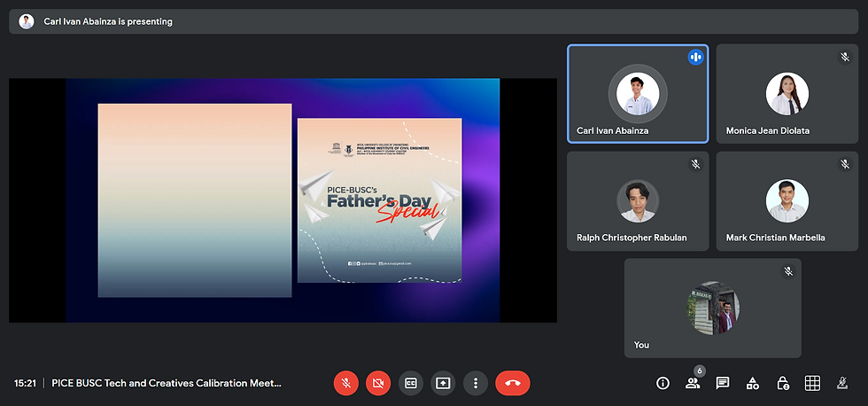Screen dimensions: 868x406
Task: Click the meeting title PICE BUSC Tech
Action: [x=167, y=383]
